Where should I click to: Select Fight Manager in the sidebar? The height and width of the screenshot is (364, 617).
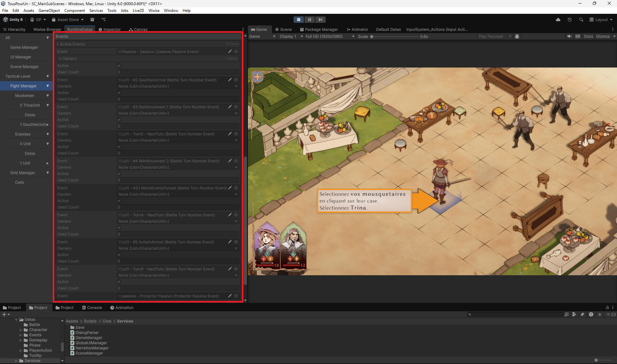(x=23, y=86)
